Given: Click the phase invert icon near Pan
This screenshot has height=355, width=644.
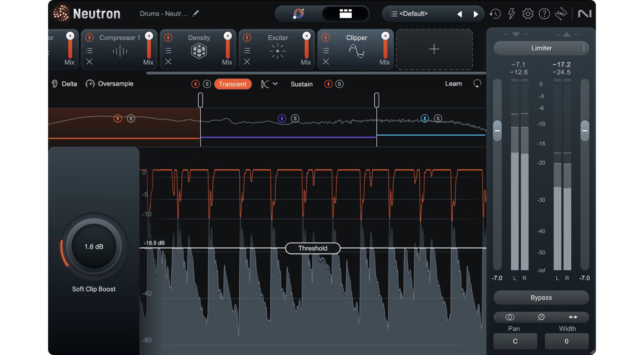Looking at the screenshot, I should click(541, 317).
